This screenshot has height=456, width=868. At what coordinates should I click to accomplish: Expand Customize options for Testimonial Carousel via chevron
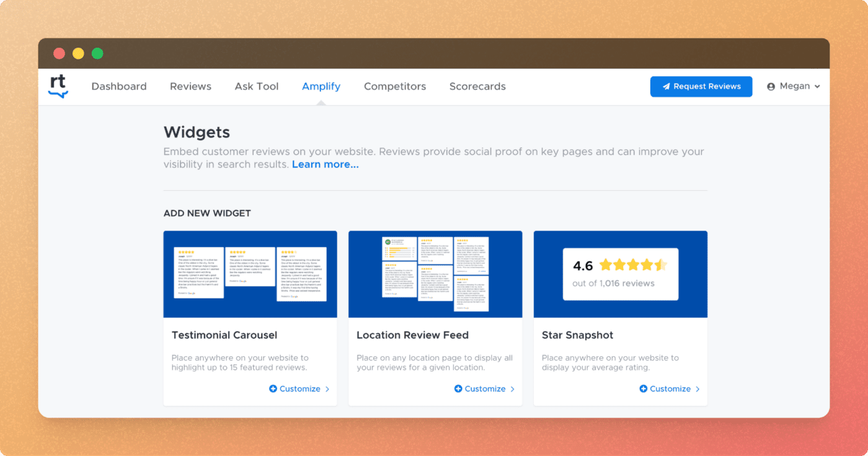[x=327, y=388]
